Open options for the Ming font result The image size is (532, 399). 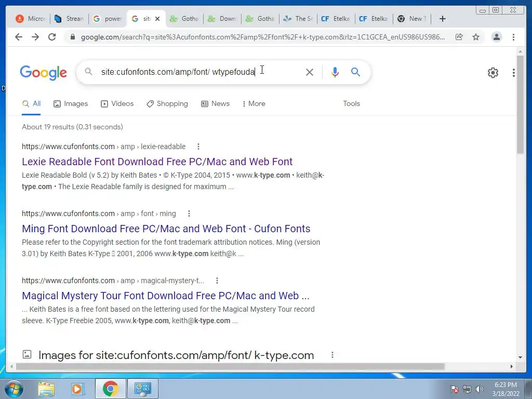coord(189,214)
